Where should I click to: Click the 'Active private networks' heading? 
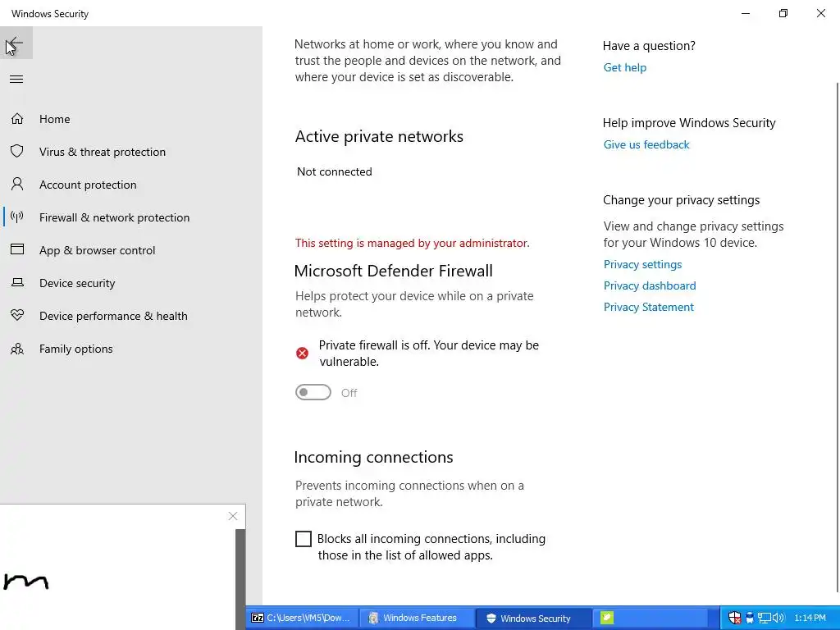379,137
